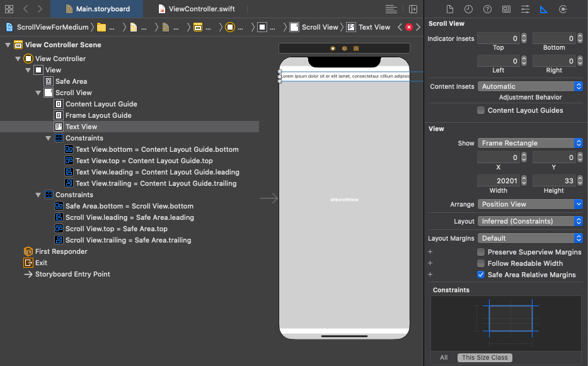588x366 pixels.
Task: Switch to the Identity inspector
Action: pyautogui.click(x=506, y=9)
